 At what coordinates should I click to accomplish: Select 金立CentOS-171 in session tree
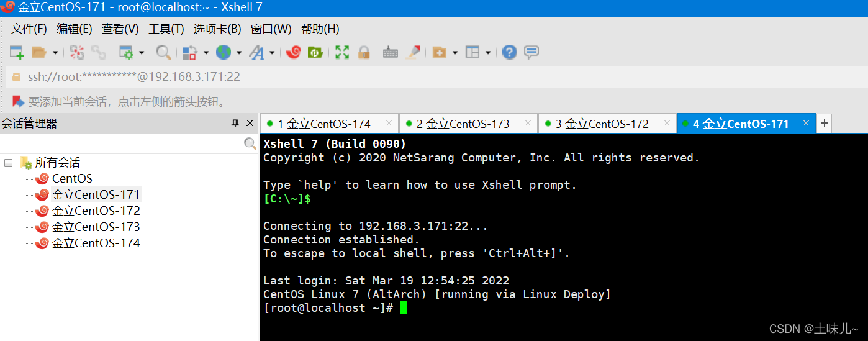pos(88,194)
